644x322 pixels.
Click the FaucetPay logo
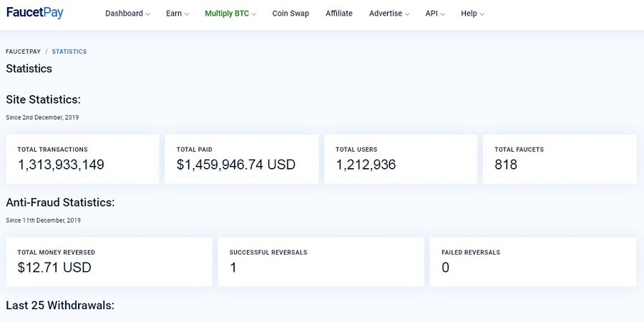(x=35, y=13)
